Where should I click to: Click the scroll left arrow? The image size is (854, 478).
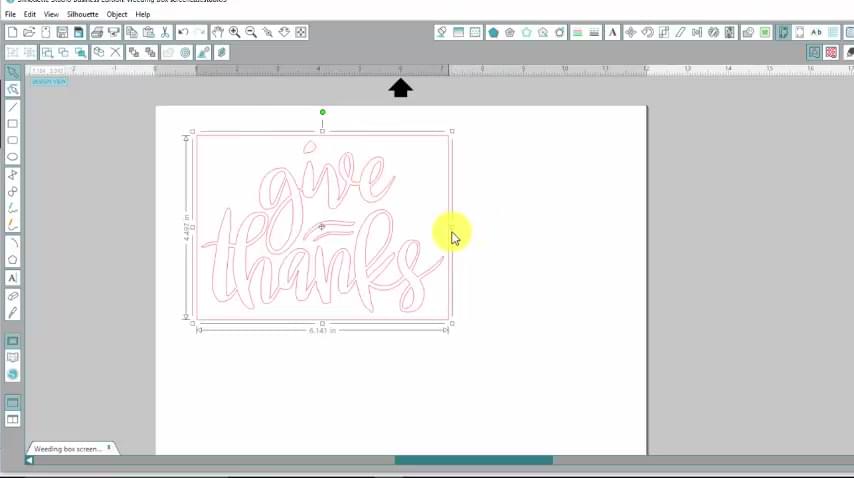click(x=29, y=461)
